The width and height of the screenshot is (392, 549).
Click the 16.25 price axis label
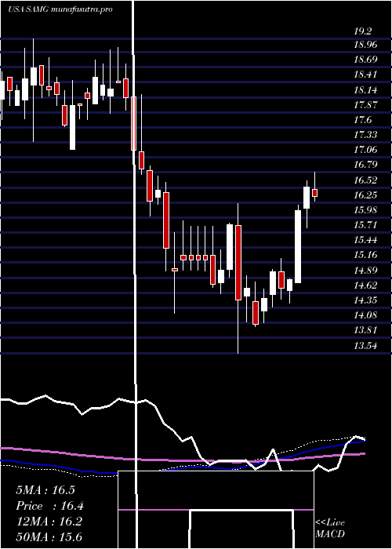(x=366, y=195)
